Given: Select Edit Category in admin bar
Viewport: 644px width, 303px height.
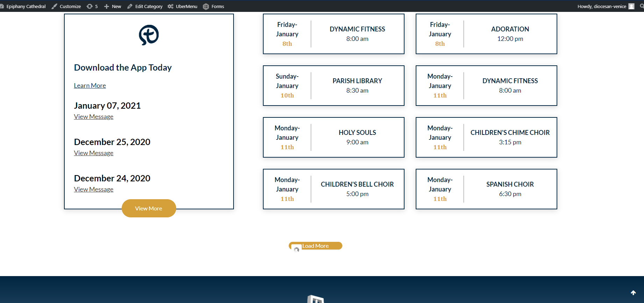Looking at the screenshot, I should (x=145, y=6).
